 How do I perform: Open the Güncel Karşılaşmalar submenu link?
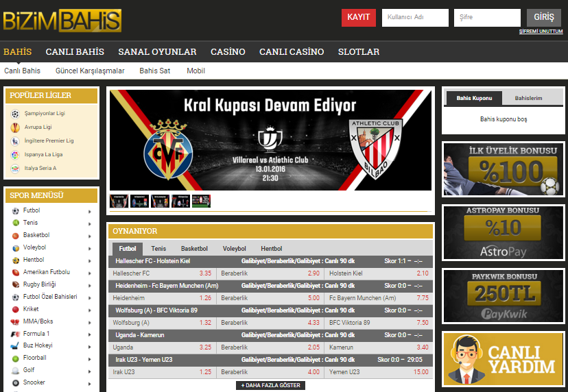(90, 71)
